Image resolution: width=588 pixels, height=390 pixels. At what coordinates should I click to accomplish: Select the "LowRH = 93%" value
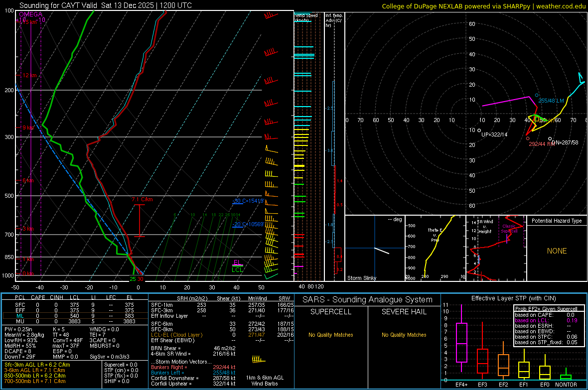(21, 341)
